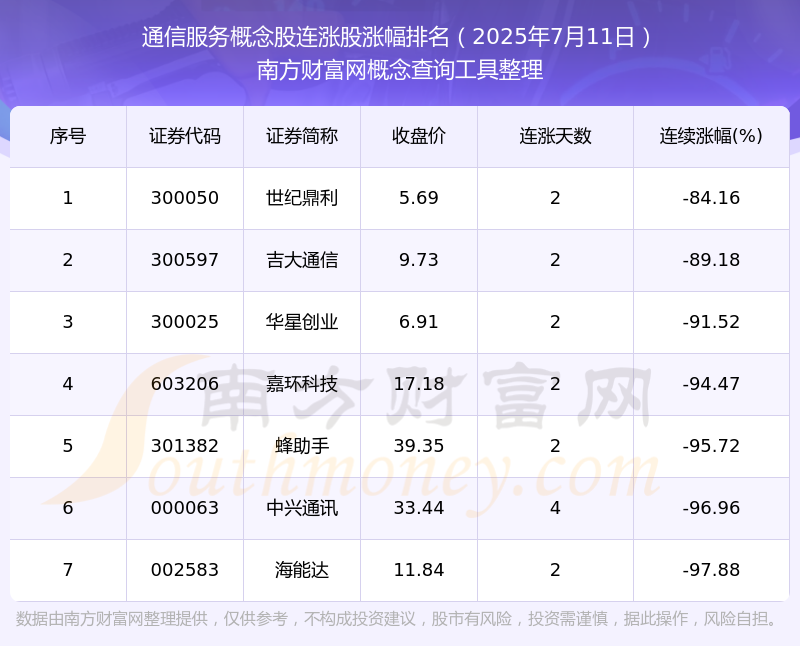Click closing price 9.73
Viewport: 800px width, 646px height.
[419, 260]
